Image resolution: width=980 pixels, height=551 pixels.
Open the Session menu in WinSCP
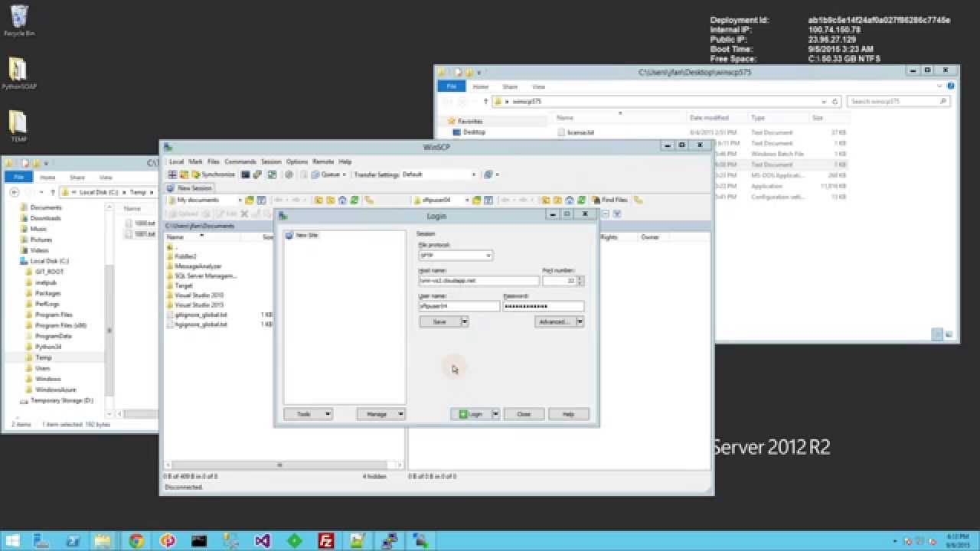click(x=271, y=161)
